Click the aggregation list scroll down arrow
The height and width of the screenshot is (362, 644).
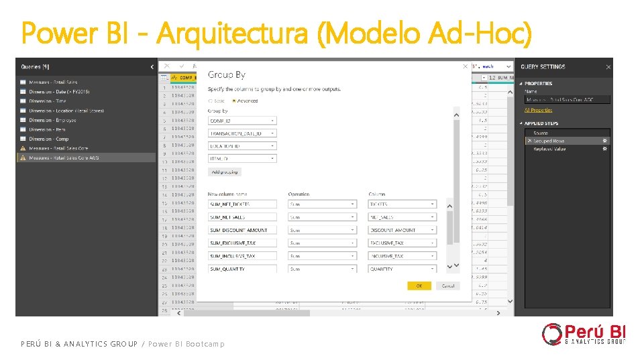[x=449, y=266]
